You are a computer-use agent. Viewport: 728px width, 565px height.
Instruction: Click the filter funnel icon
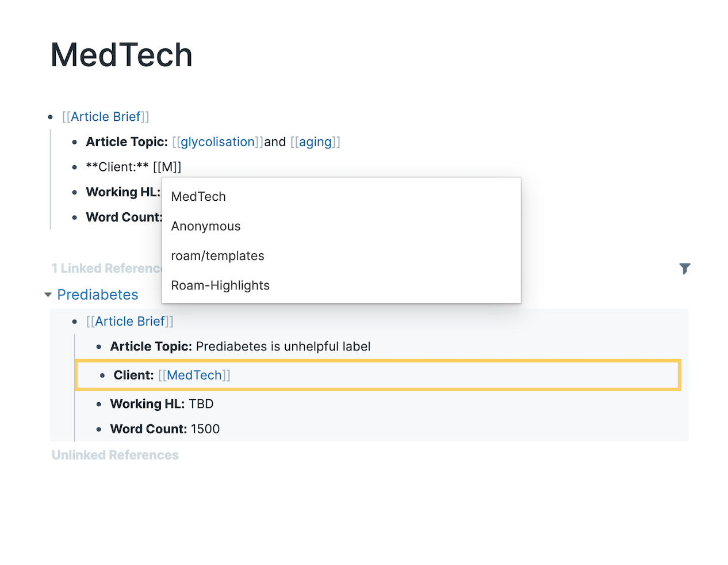684,269
